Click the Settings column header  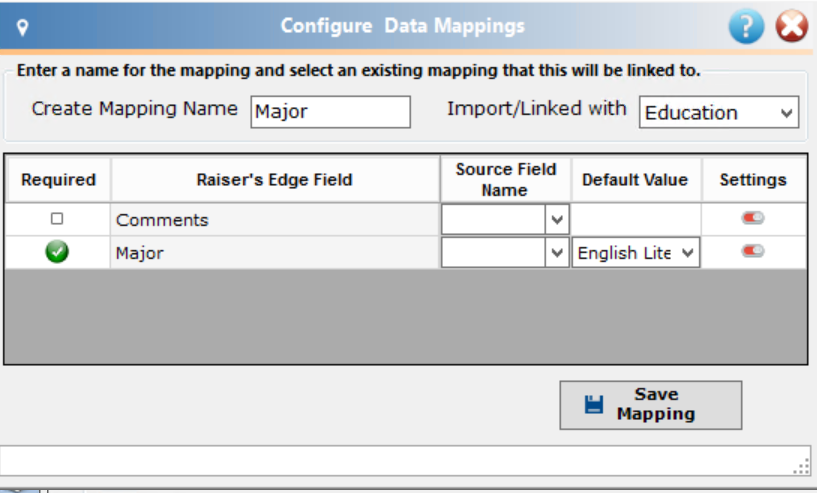(x=753, y=180)
